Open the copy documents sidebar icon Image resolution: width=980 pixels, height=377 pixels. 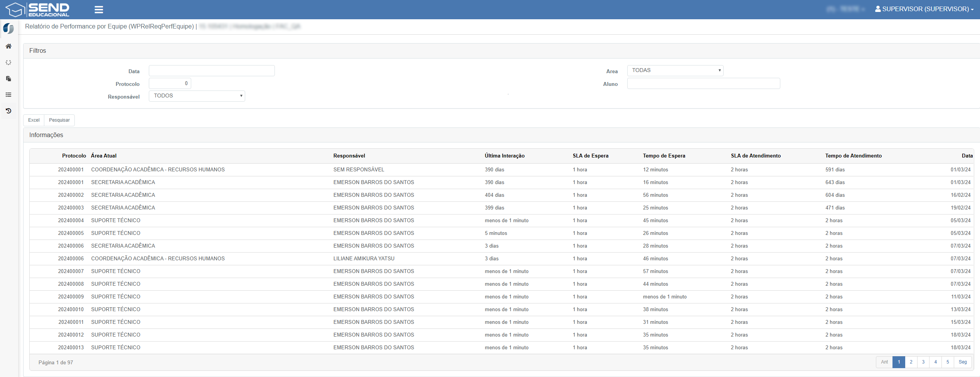click(8, 79)
